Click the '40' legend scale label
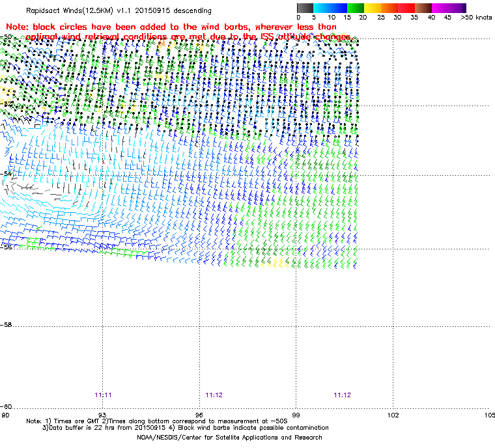 [431, 18]
